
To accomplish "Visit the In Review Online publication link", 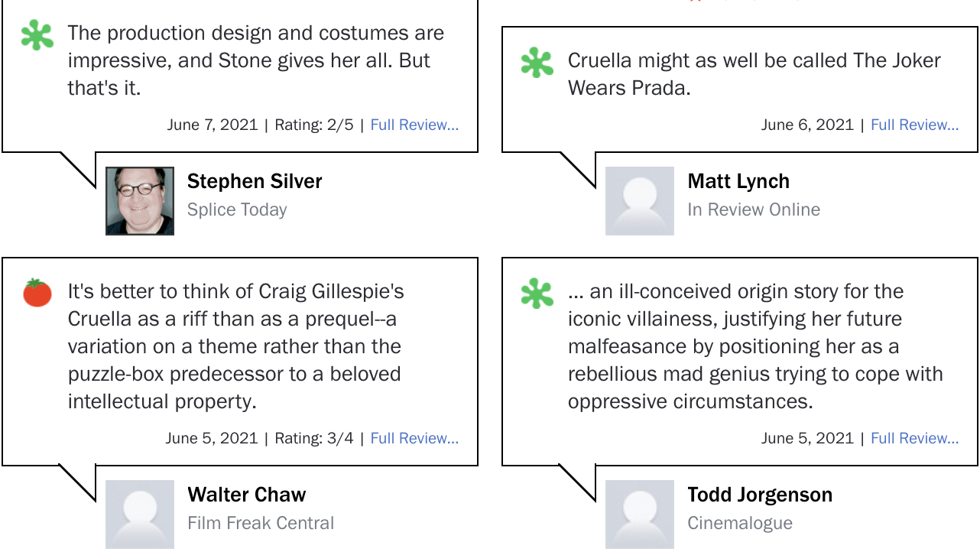I will pyautogui.click(x=754, y=209).
